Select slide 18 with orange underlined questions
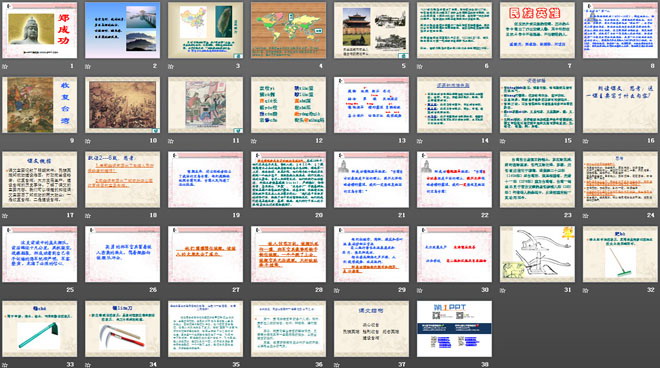 pyautogui.click(x=122, y=179)
